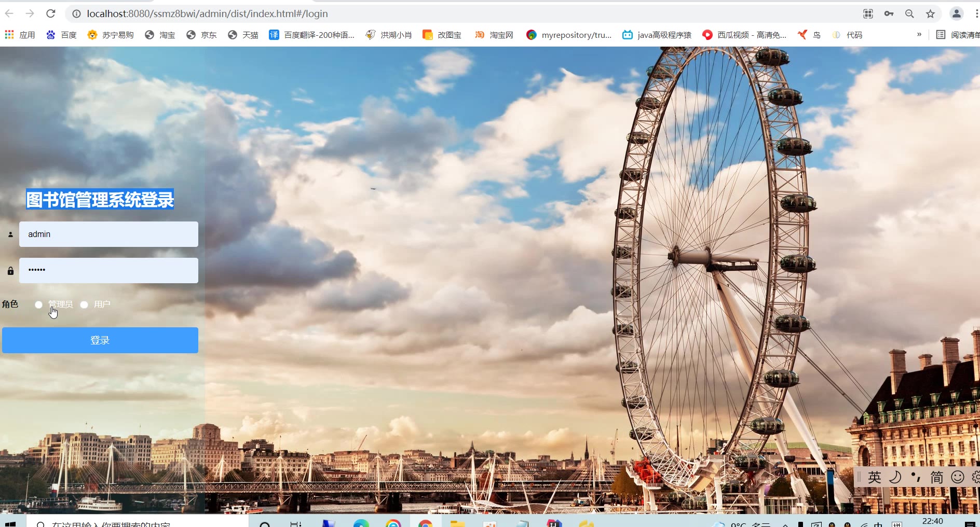Viewport: 980px width, 527px height.
Task: Open the 洪湖小肖 bookmark
Action: coord(389,35)
